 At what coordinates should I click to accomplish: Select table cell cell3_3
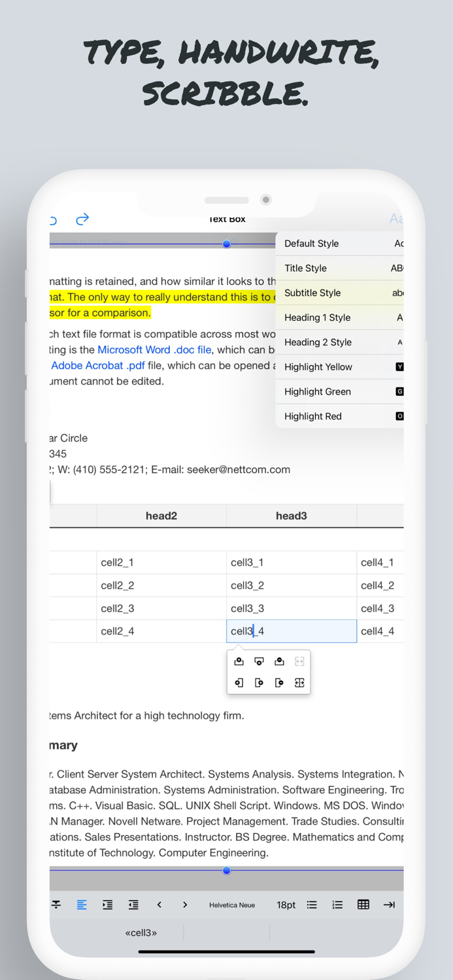292,608
